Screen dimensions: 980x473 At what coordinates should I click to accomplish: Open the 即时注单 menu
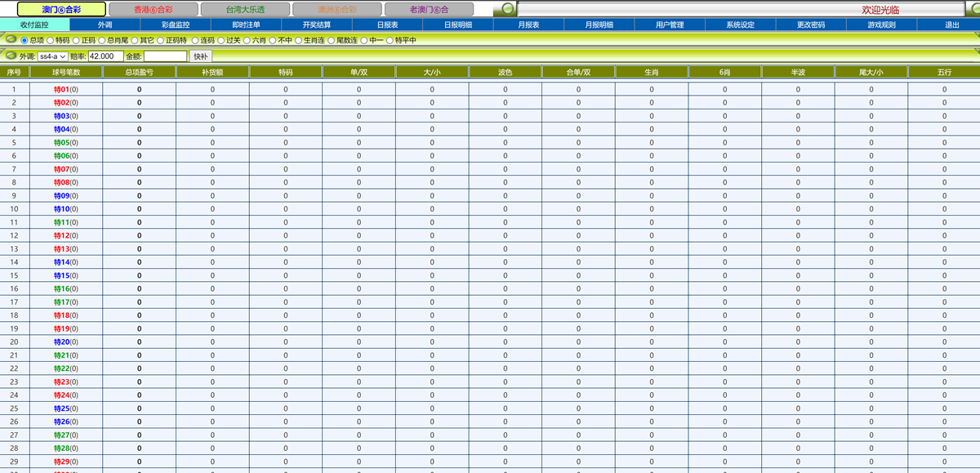point(246,25)
